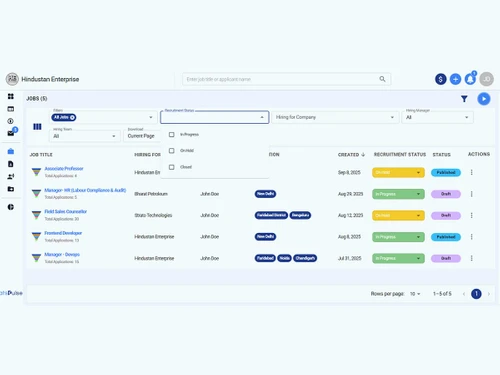Click the Bharat Petroleum cell text

click(151, 194)
